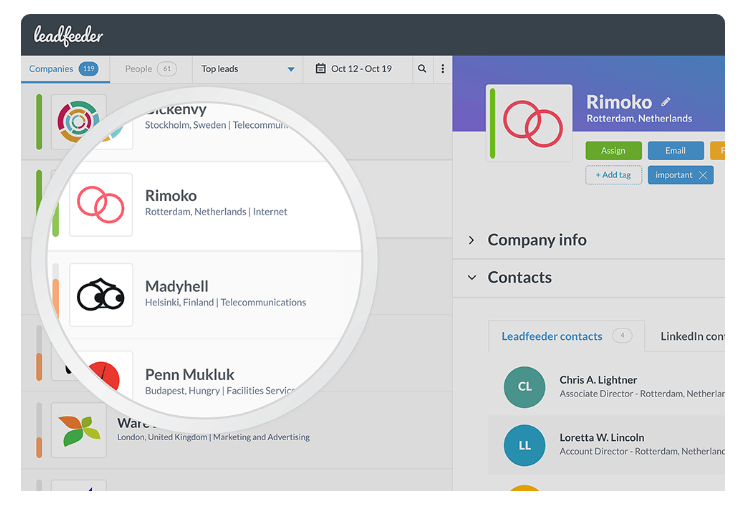Click the 61 people count badge

167,69
